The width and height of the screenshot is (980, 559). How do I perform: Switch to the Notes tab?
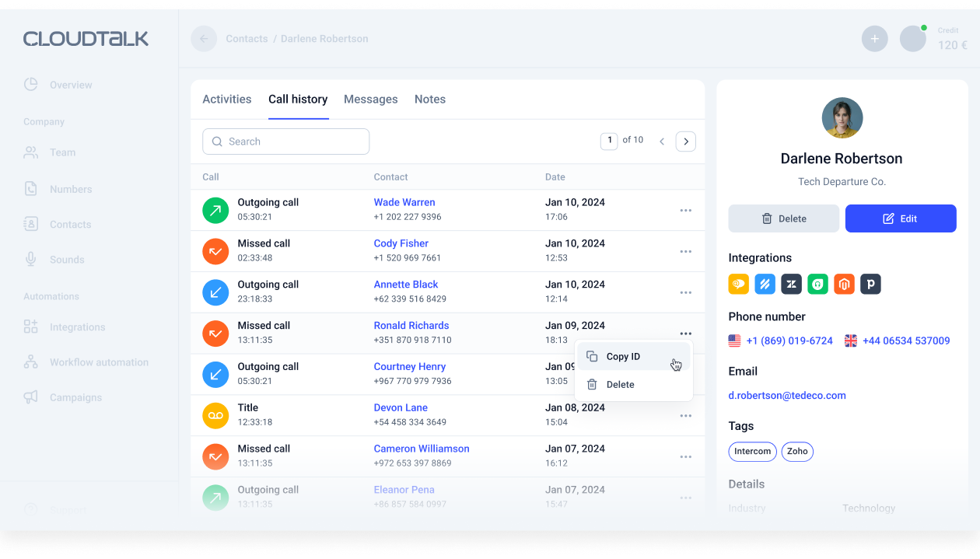click(430, 100)
